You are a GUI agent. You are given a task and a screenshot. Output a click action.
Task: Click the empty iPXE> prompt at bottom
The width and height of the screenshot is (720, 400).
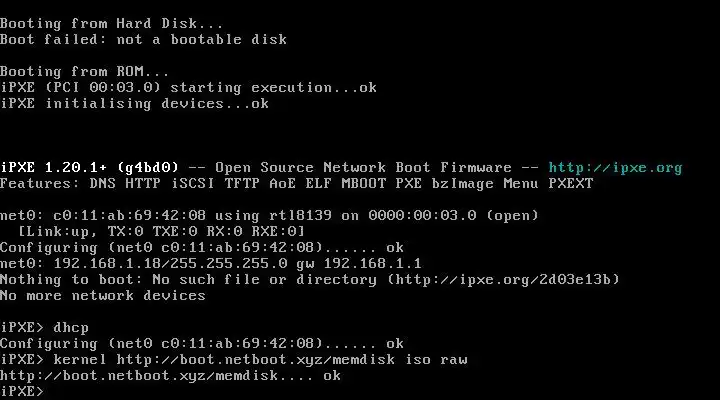click(22, 391)
